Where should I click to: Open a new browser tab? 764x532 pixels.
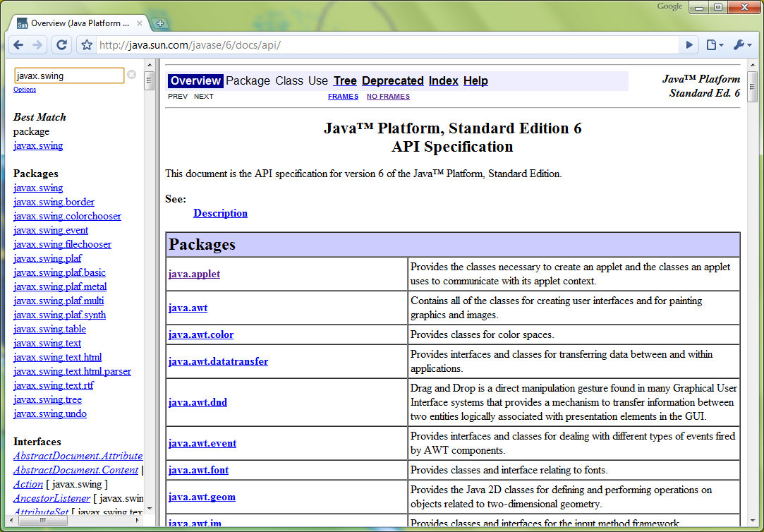click(x=159, y=22)
